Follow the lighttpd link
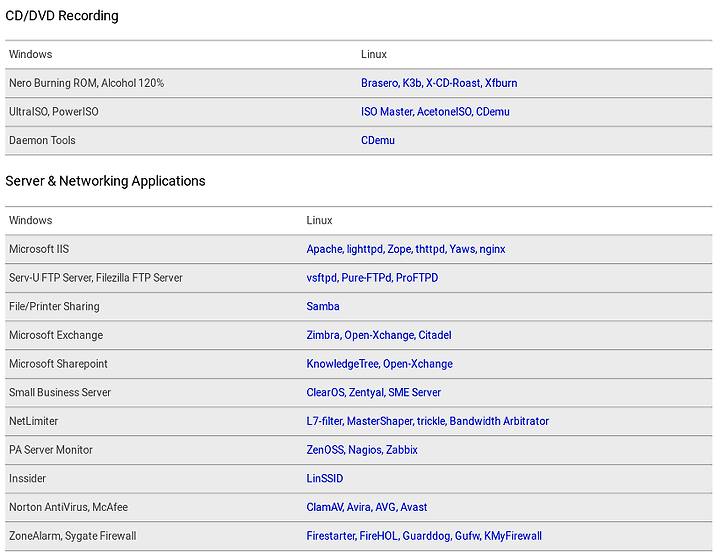This screenshot has width=720, height=560. 365,249
